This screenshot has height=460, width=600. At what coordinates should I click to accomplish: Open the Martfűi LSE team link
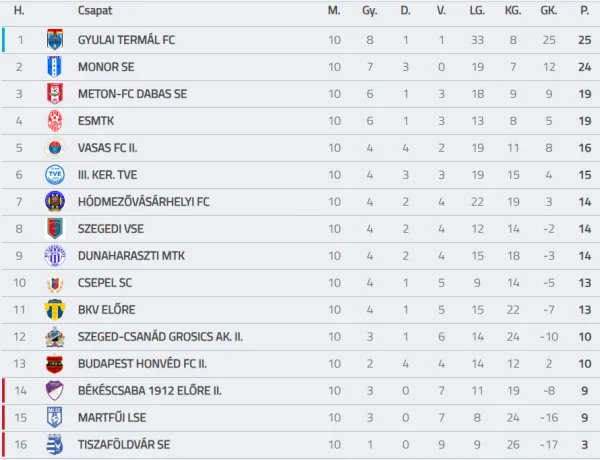coord(113,417)
